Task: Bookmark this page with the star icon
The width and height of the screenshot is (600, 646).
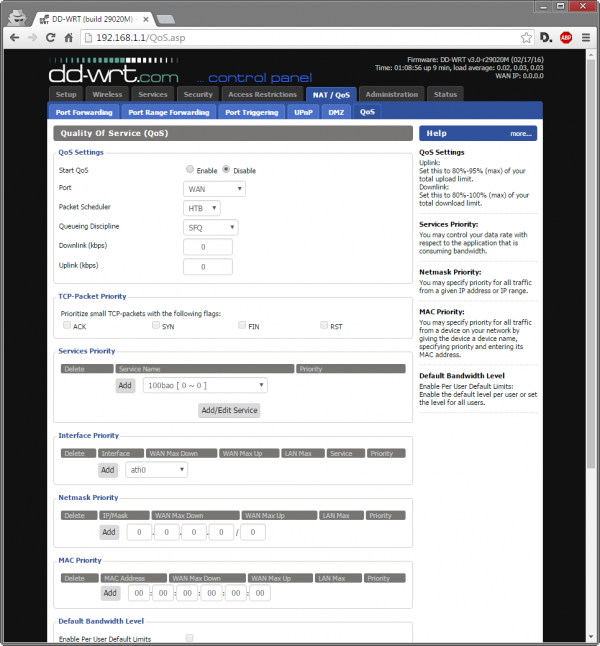Action: (x=521, y=37)
